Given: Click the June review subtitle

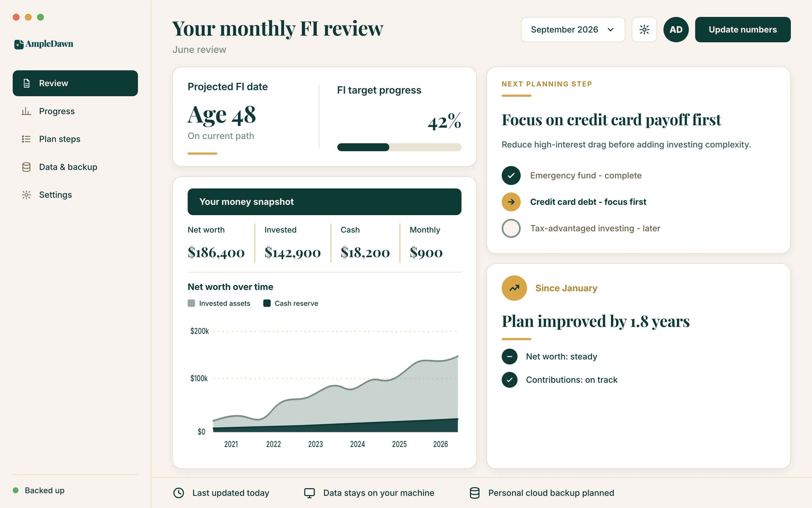Looking at the screenshot, I should 199,50.
